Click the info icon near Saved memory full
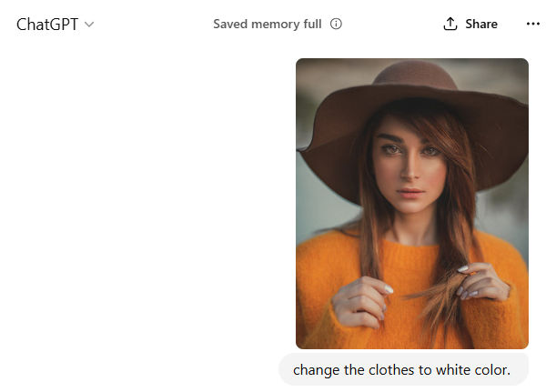This screenshot has height=392, width=546. 336,25
